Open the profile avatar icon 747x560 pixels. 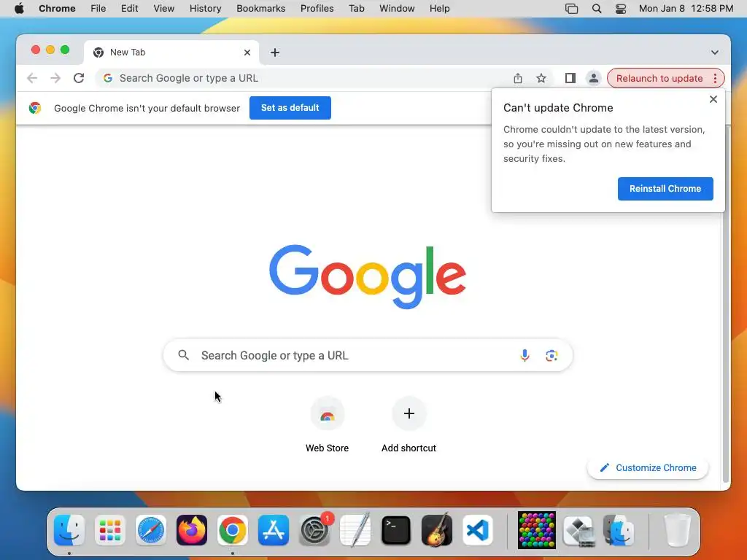tap(594, 78)
